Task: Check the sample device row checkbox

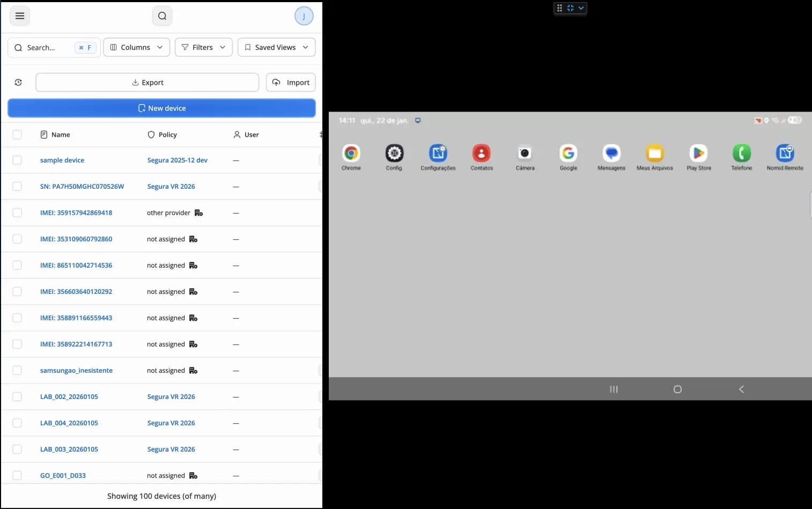Action: [x=17, y=160]
